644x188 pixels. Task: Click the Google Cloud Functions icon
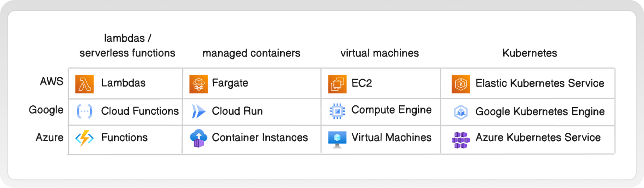click(x=85, y=111)
